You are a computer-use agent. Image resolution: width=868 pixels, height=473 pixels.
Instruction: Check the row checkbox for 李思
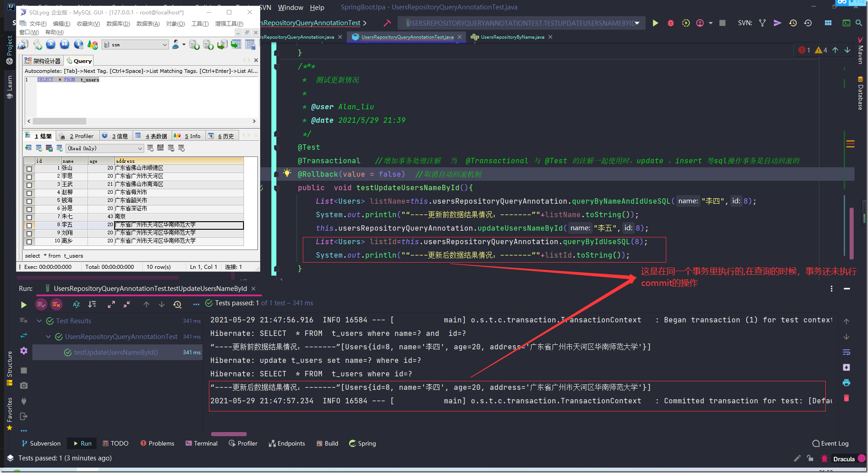click(x=29, y=177)
